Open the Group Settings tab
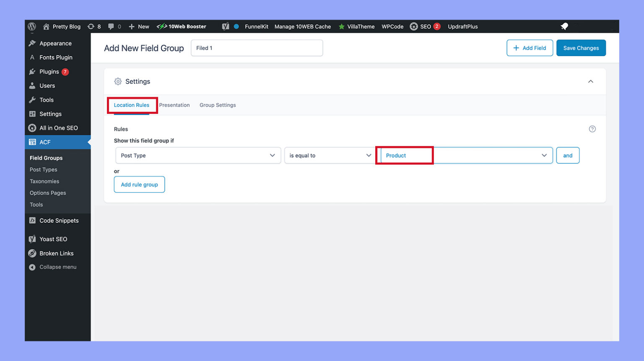 click(218, 105)
